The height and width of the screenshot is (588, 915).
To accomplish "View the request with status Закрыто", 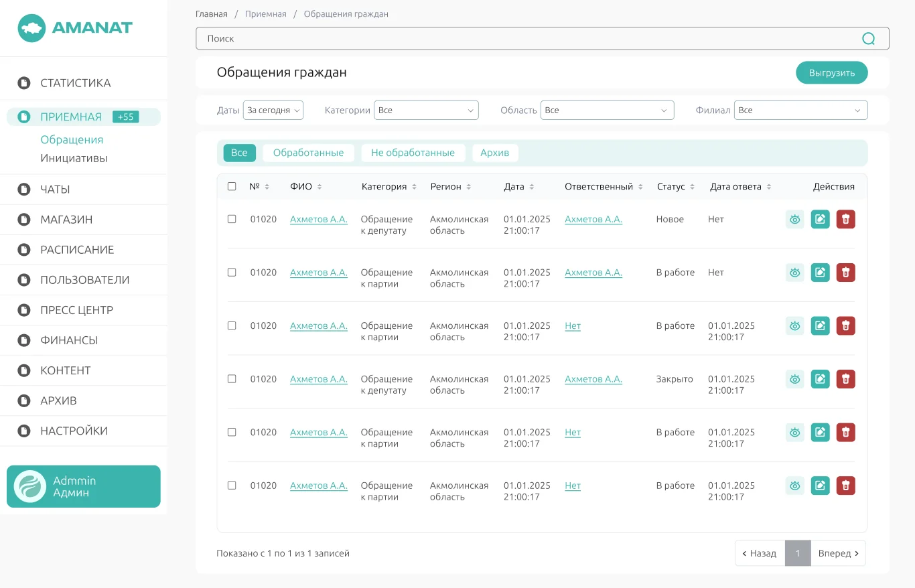I will [795, 379].
